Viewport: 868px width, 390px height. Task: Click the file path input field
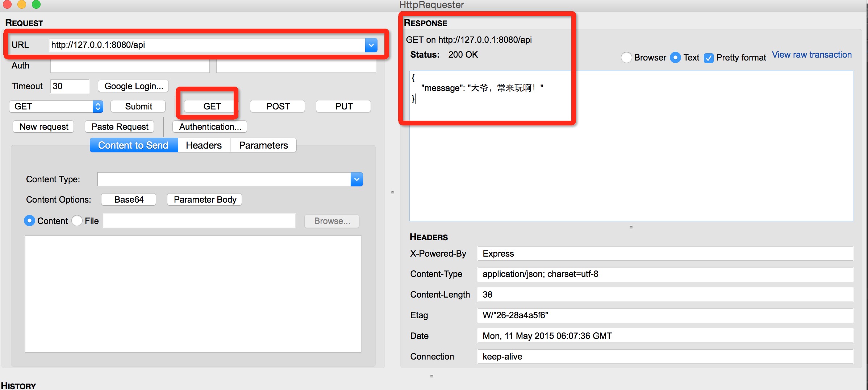(x=200, y=221)
